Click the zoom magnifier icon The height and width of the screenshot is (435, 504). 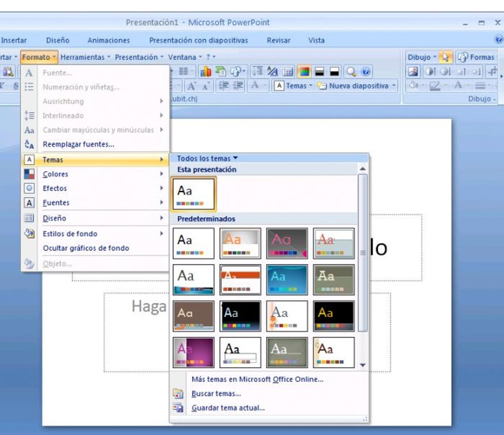(351, 71)
